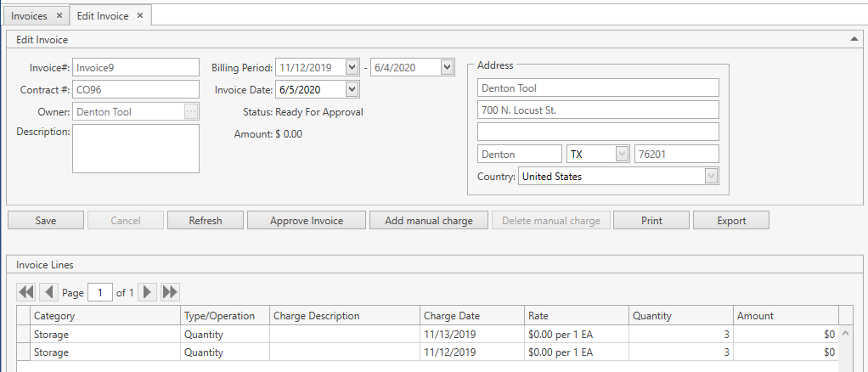Select the Edit Invoice tab
This screenshot has width=868, height=372.
pyautogui.click(x=103, y=16)
